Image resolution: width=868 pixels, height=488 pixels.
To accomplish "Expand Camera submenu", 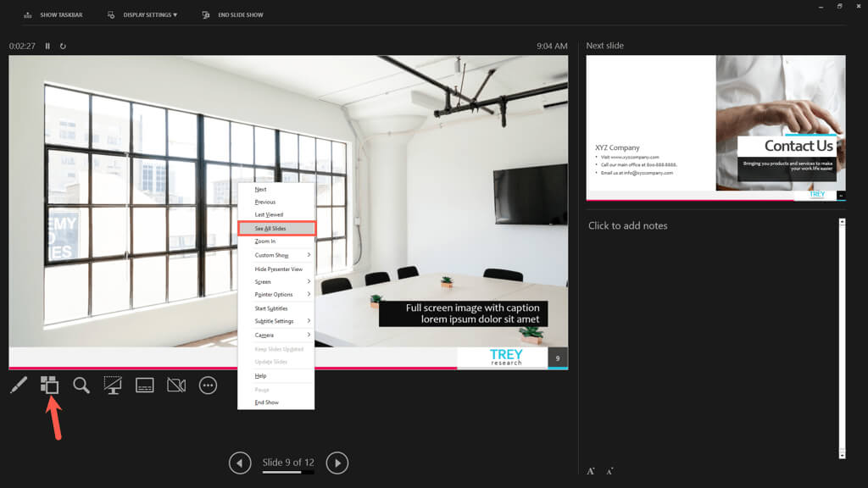I will (x=276, y=335).
